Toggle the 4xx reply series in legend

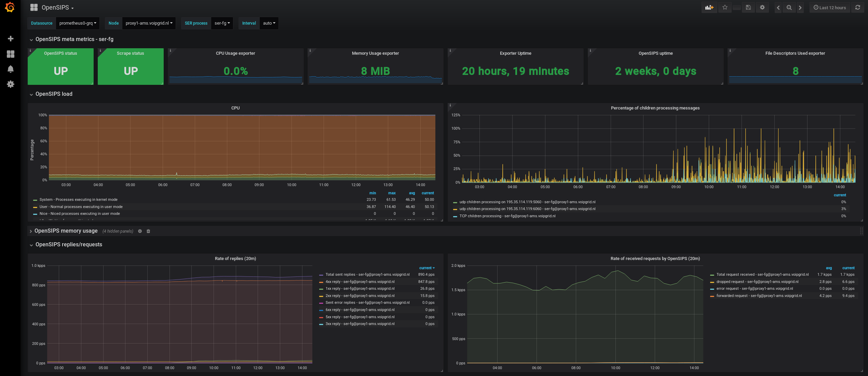pos(360,282)
